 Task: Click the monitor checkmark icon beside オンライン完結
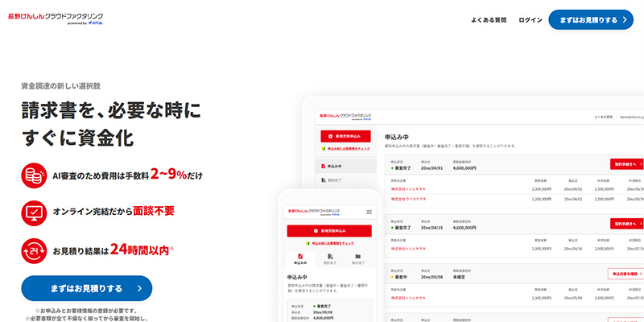tap(34, 213)
